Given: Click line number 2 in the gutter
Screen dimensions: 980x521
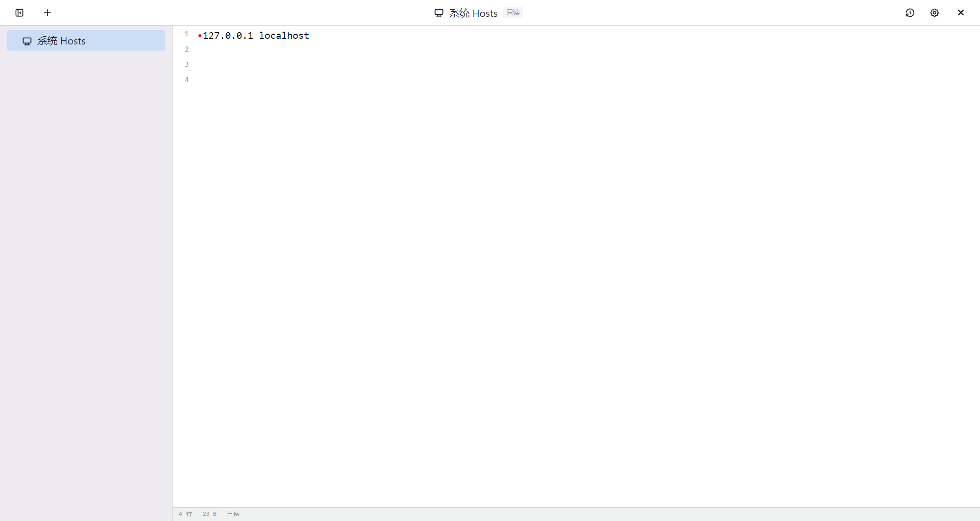Looking at the screenshot, I should tap(187, 49).
